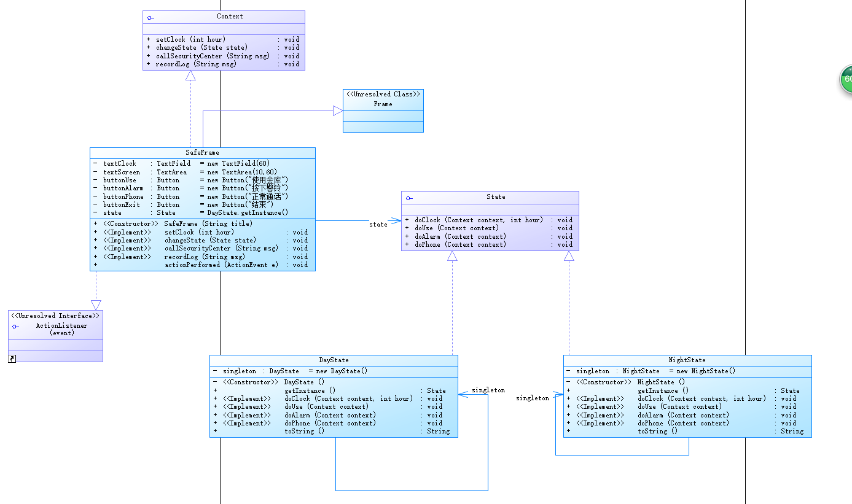The height and width of the screenshot is (504, 852).
Task: Click recordLog (String msg) in Context
Action: tap(223, 64)
